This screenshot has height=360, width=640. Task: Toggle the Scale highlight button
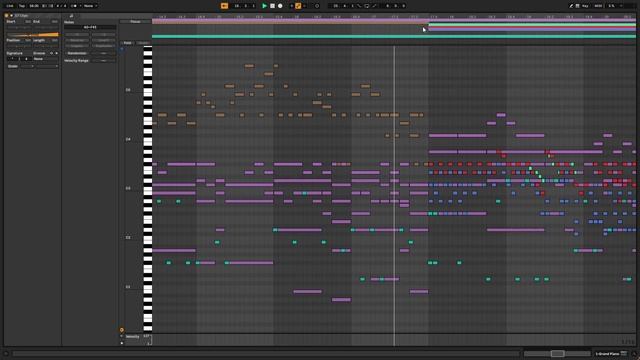143,43
